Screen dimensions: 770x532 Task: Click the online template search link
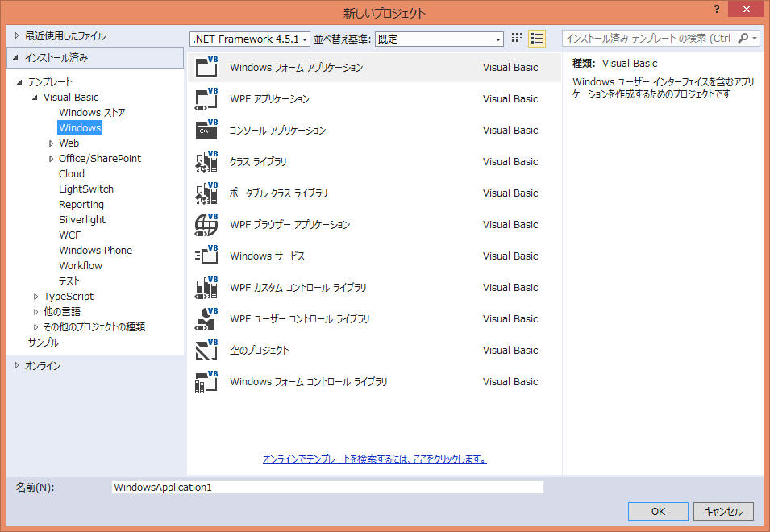[375, 459]
